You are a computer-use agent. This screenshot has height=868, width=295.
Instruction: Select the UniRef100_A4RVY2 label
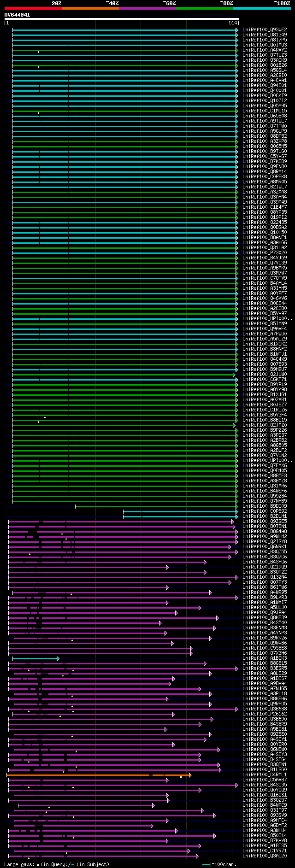(265, 50)
